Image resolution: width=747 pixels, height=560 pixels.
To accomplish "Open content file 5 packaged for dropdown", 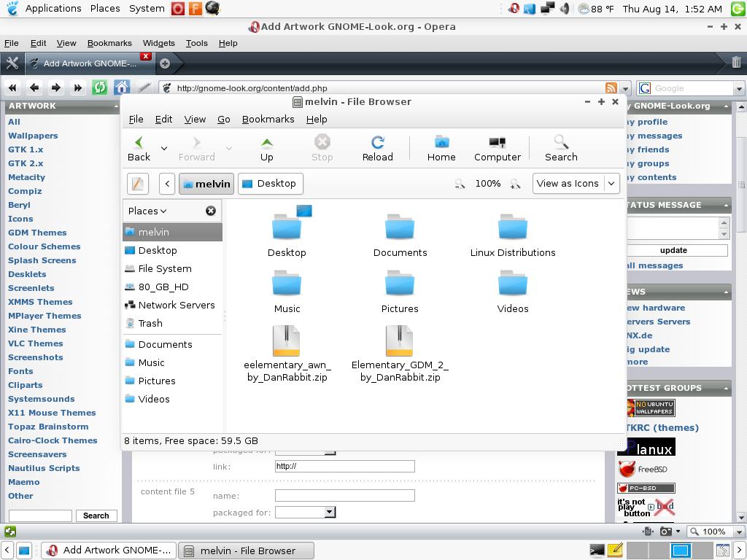I will tap(306, 513).
